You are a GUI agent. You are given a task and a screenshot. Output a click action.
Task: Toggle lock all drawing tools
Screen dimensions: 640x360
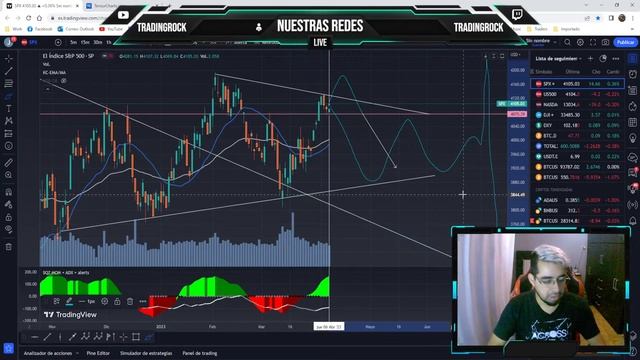click(9, 217)
